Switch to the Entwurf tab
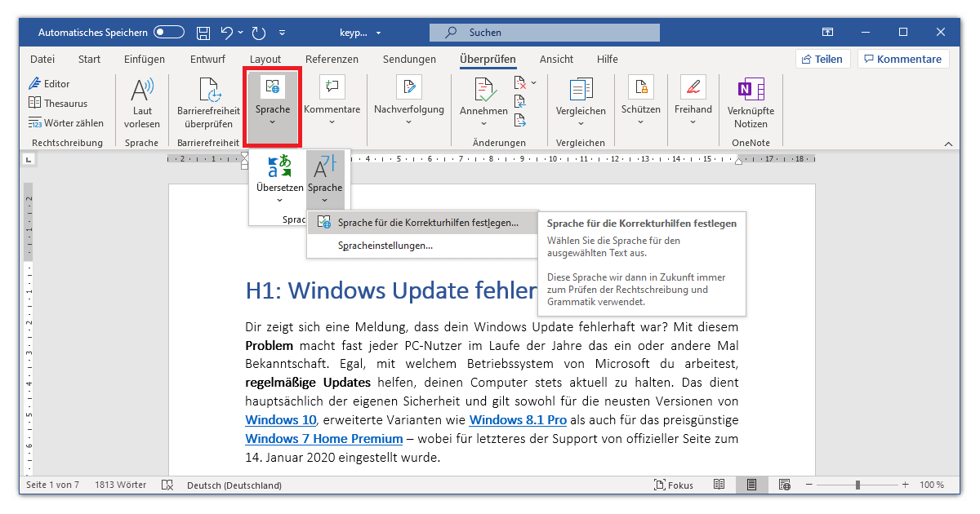The height and width of the screenshot is (514, 980). tap(207, 59)
